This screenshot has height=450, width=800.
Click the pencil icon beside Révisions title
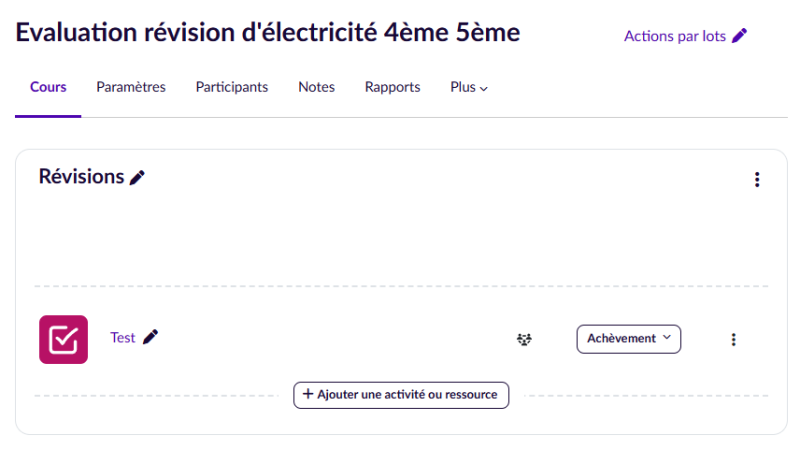point(138,178)
